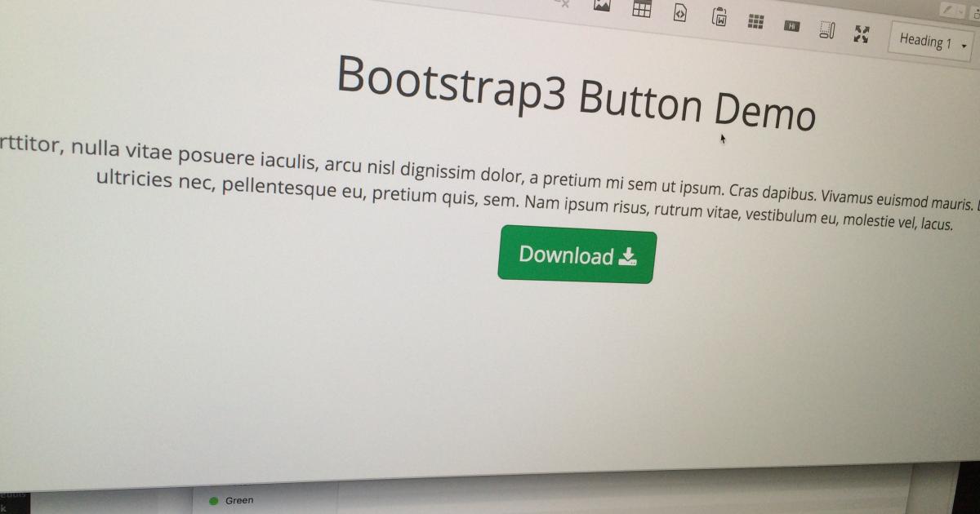This screenshot has height=514, width=980.
Task: Click the Paste from Word icon
Action: [x=719, y=18]
